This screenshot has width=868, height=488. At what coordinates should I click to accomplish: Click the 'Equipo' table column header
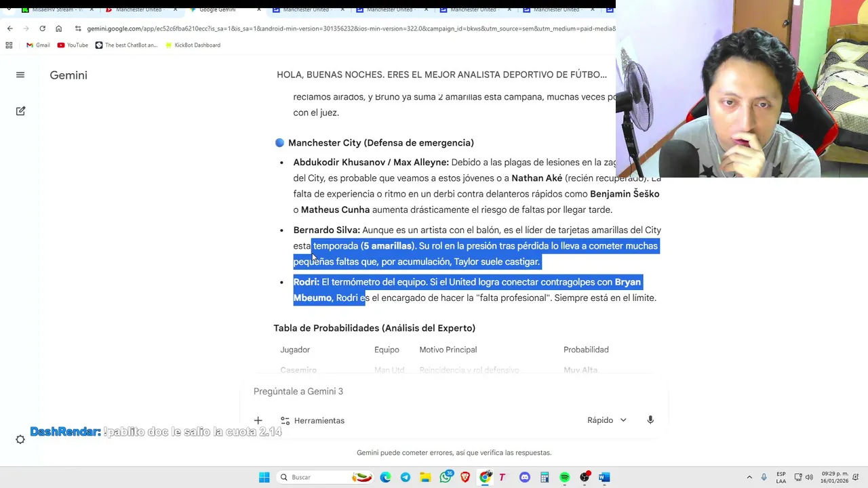[387, 350]
